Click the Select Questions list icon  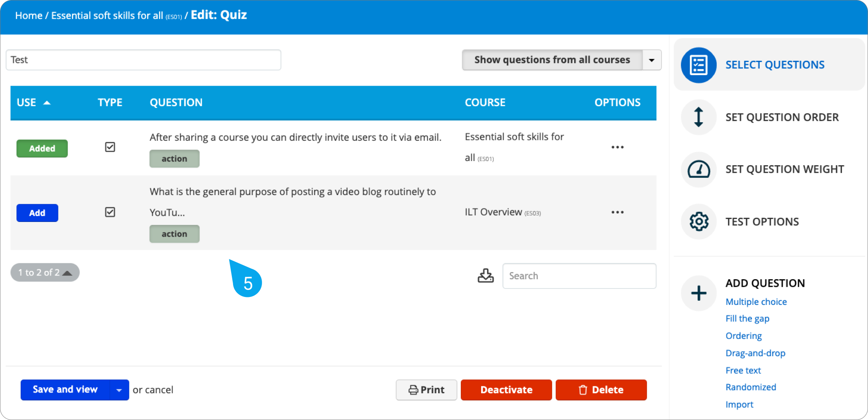point(698,65)
